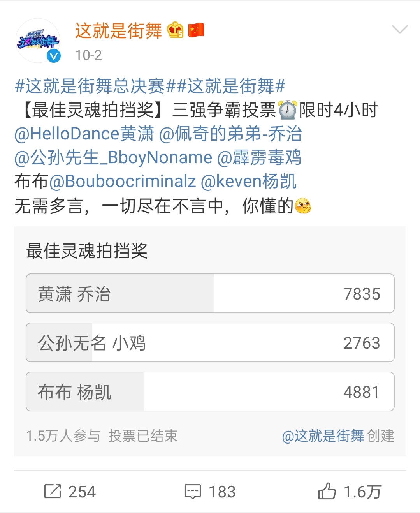The width and height of the screenshot is (420, 513).
Task: Tap poll creator link @这就是街舞
Action: [323, 436]
